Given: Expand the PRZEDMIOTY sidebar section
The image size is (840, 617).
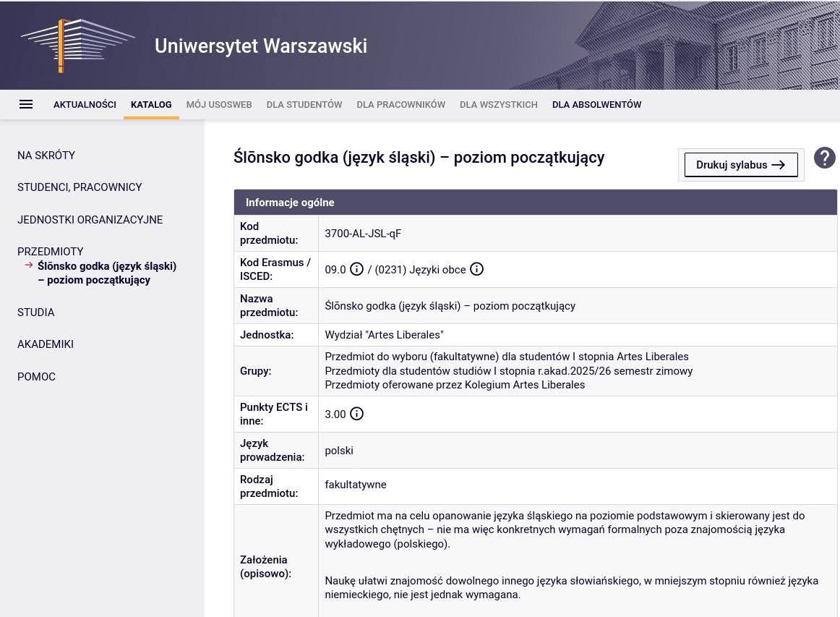Looking at the screenshot, I should click(x=51, y=252).
